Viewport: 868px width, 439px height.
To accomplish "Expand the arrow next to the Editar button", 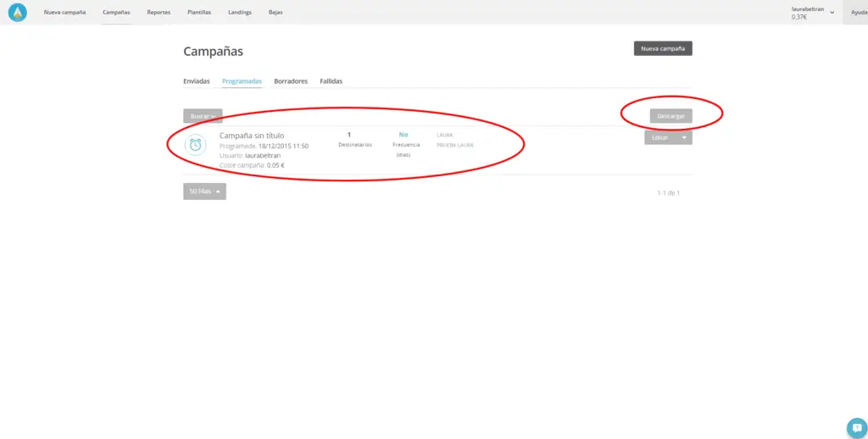I will coord(684,137).
